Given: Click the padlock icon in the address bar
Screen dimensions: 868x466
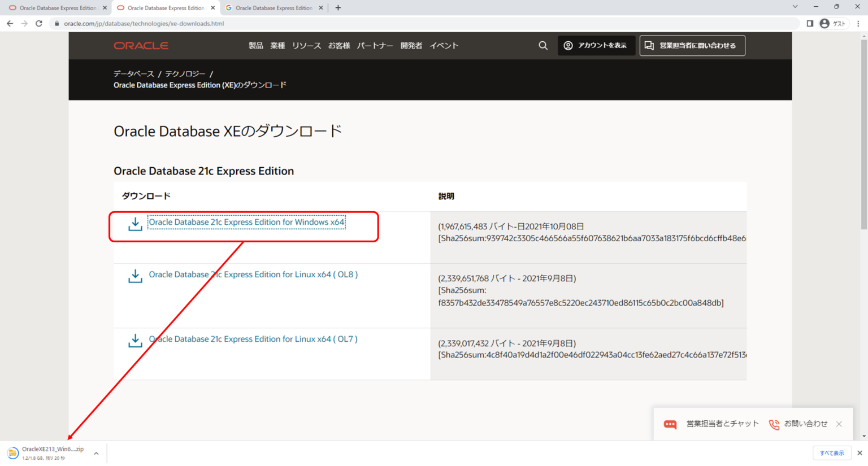Looking at the screenshot, I should 57,23.
